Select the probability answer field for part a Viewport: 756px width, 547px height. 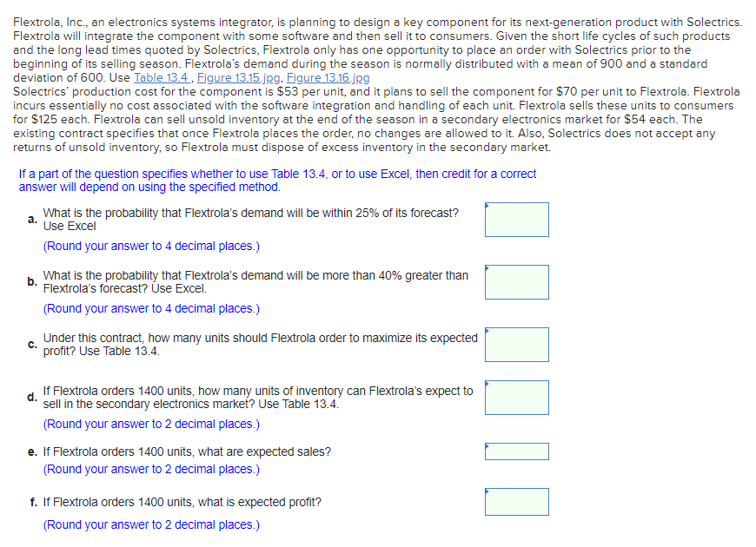[517, 220]
